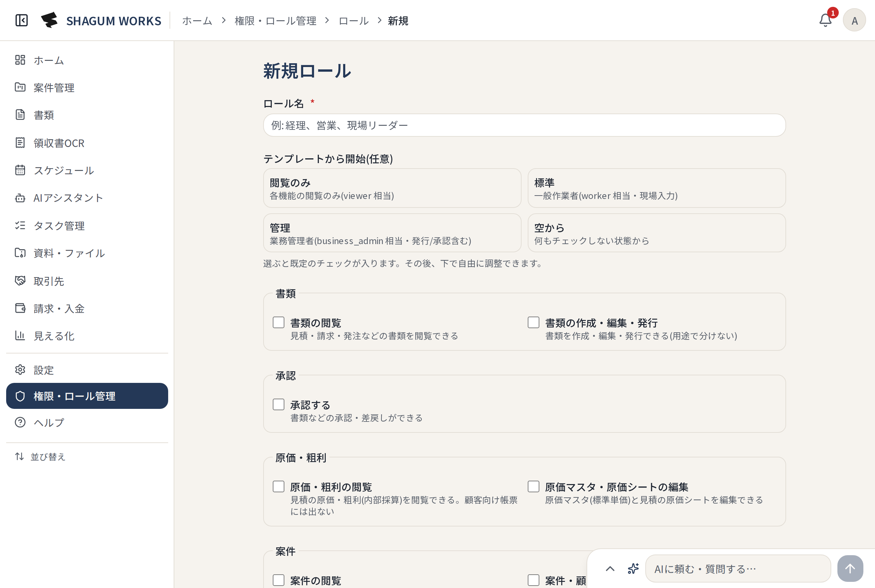Click the 設定 gear icon
This screenshot has height=588, width=875.
[x=20, y=370]
